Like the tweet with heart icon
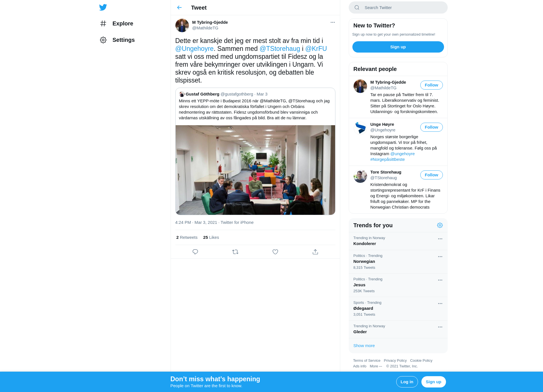The image size is (543, 392). 275,252
